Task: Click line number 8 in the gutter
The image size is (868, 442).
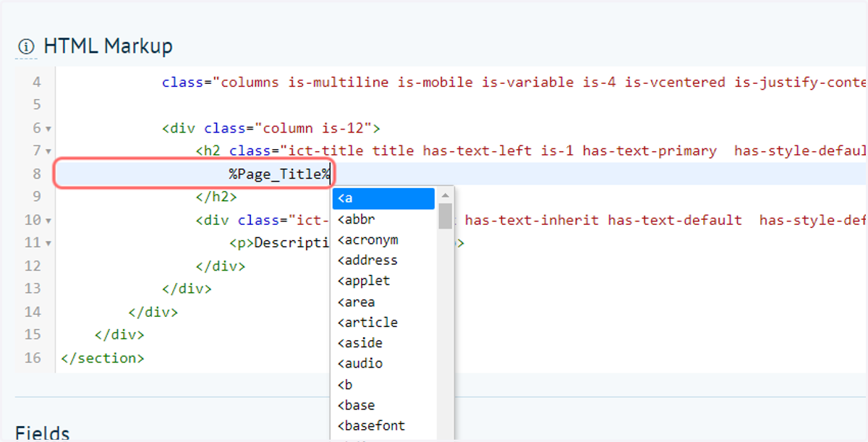Action: click(37, 174)
